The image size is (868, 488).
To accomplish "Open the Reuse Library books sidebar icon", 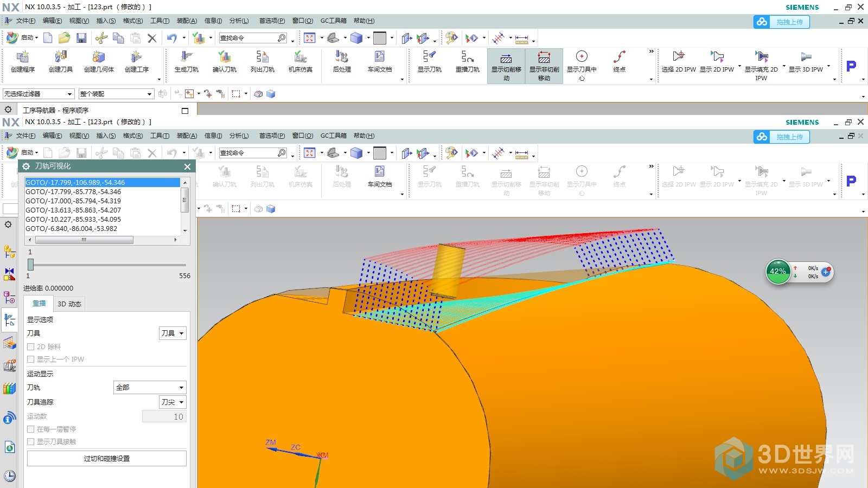I will click(x=9, y=388).
